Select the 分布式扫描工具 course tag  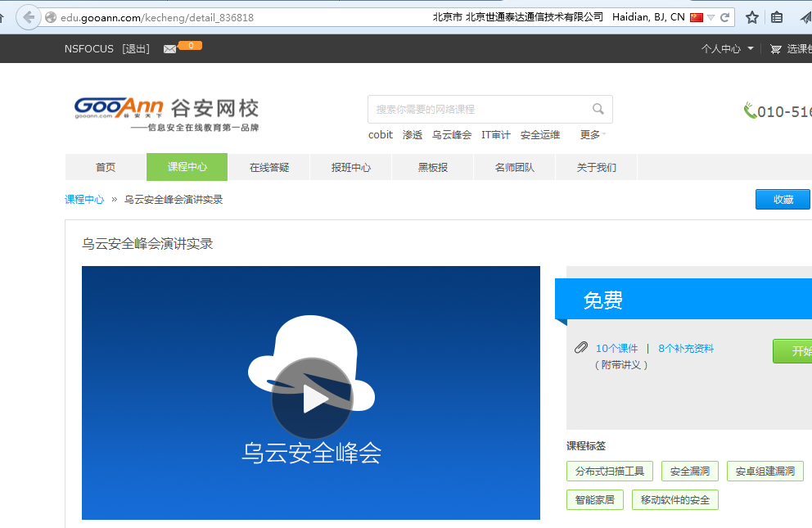[x=610, y=471]
